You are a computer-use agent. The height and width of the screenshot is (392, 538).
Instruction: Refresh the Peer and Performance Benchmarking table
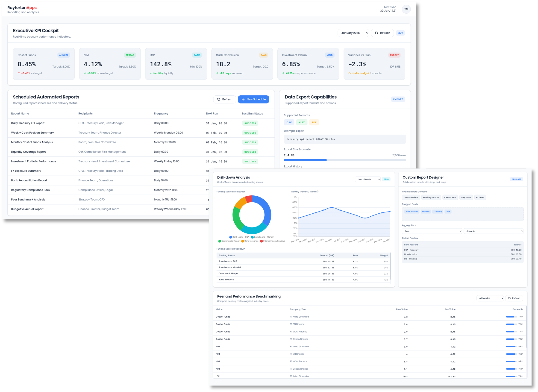pos(514,298)
